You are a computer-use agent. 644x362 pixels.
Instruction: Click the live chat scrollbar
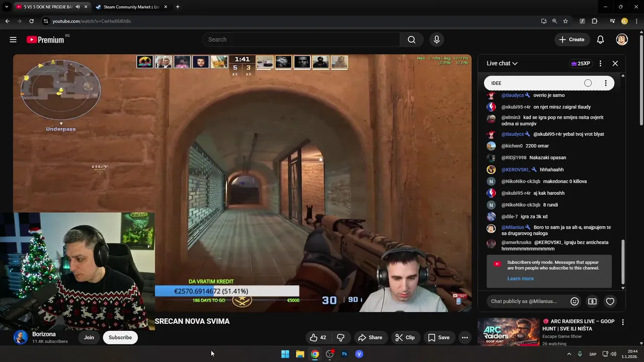[623, 261]
